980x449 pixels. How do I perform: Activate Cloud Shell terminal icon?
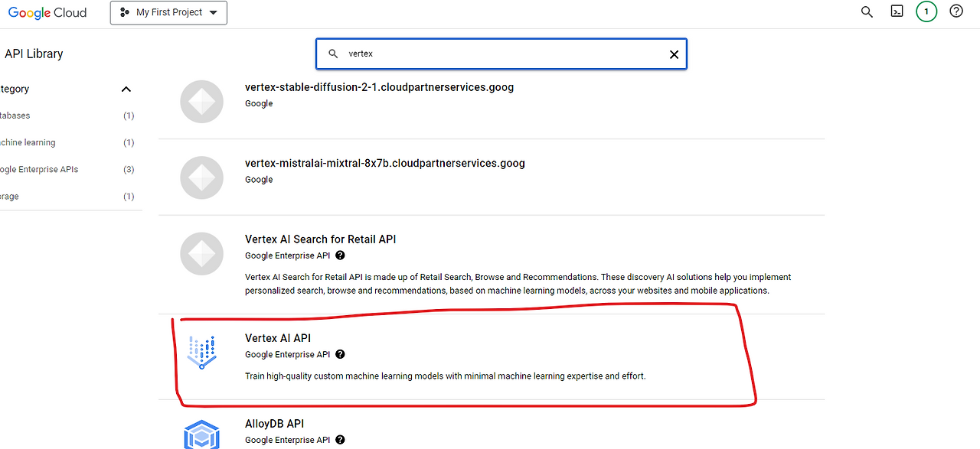click(x=897, y=11)
